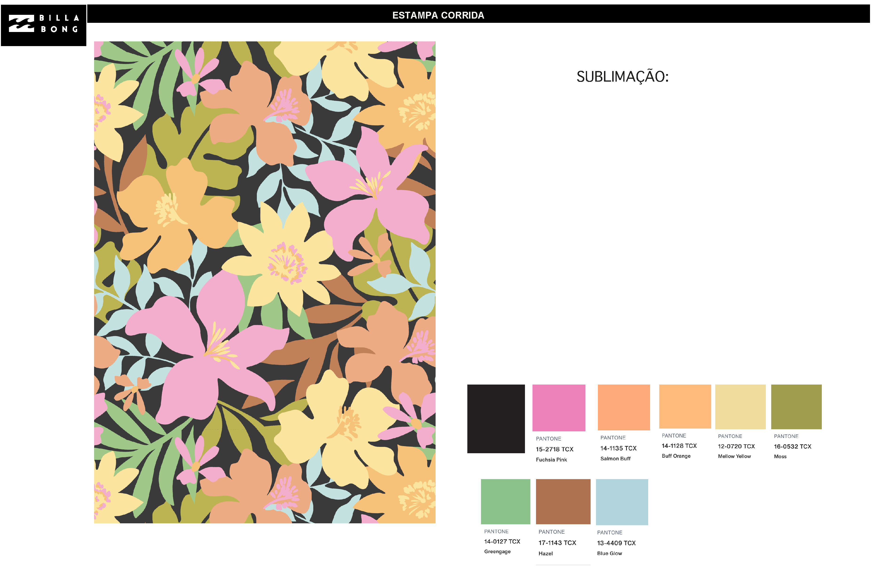Select the code 12-0720 TCX
This screenshot has width=882, height=588.
(736, 446)
